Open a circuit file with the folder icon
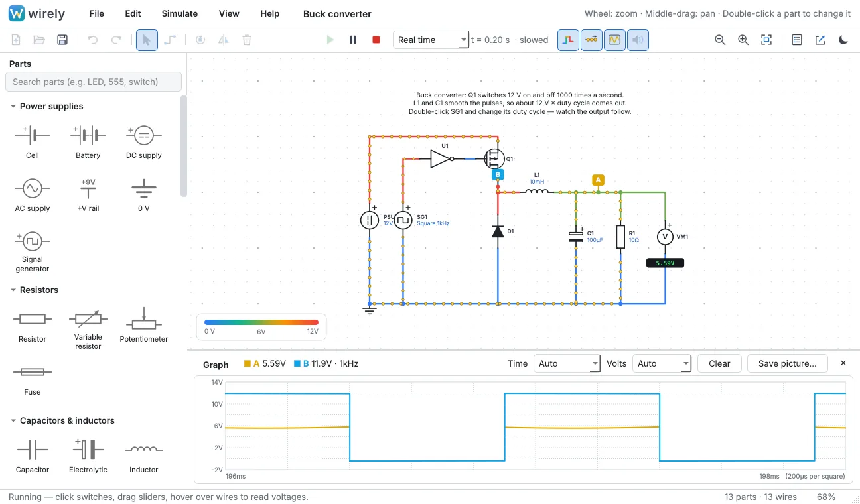The width and height of the screenshot is (860, 504). click(x=39, y=40)
